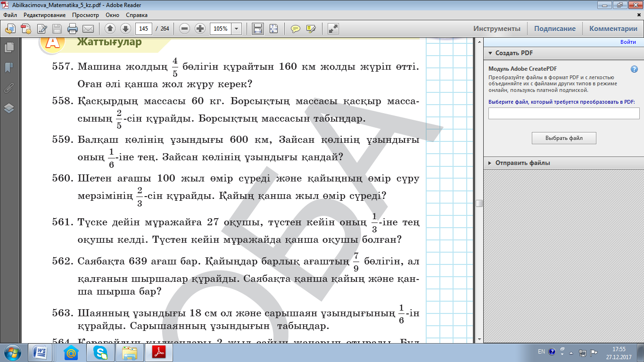Open the zoom level dropdown arrow
This screenshot has height=362, width=644.
(x=237, y=29)
